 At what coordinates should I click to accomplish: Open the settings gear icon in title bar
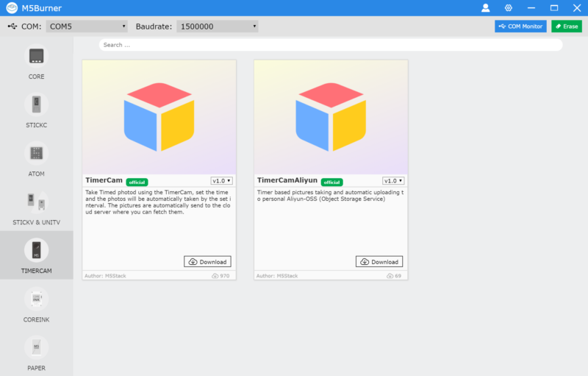(x=509, y=8)
